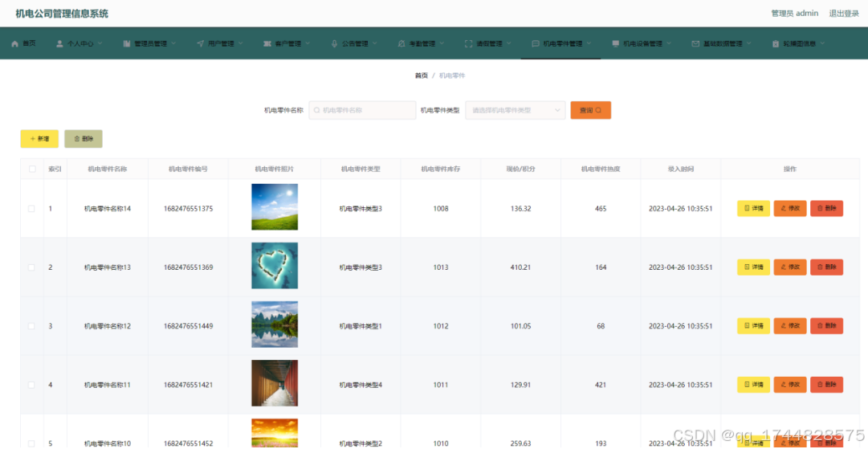868x449 pixels.
Task: Click 修改 for 机电零件名称12
Action: [x=790, y=326]
